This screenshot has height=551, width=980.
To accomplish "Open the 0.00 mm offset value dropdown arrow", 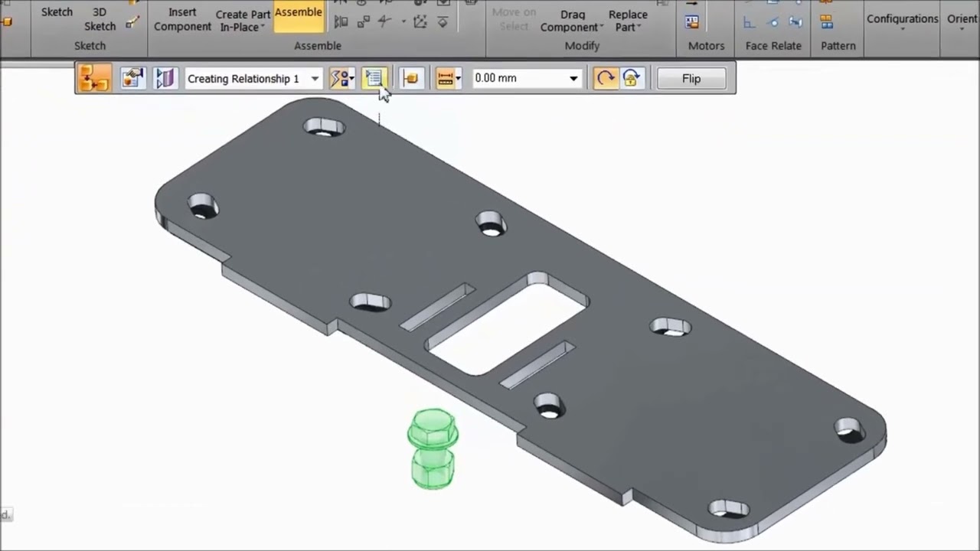I will pyautogui.click(x=573, y=79).
